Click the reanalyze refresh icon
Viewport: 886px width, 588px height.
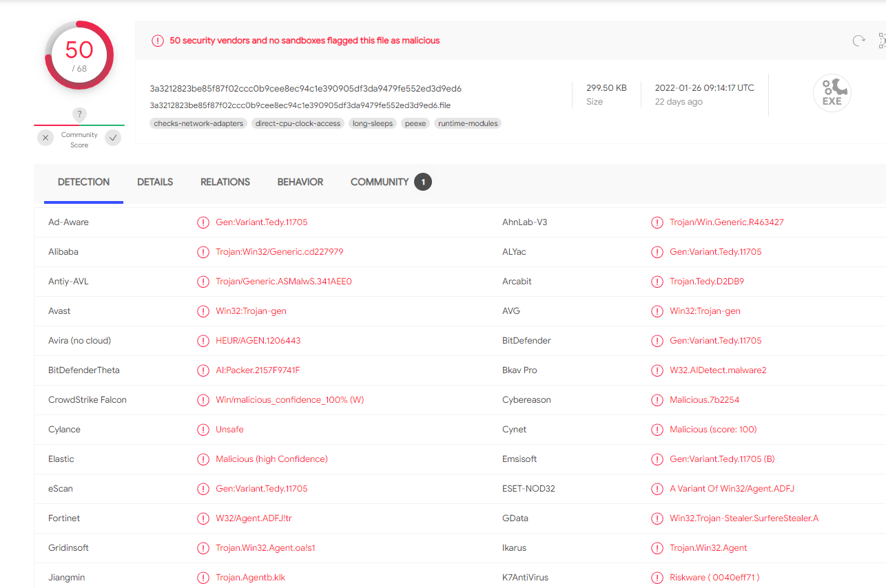[x=858, y=41]
